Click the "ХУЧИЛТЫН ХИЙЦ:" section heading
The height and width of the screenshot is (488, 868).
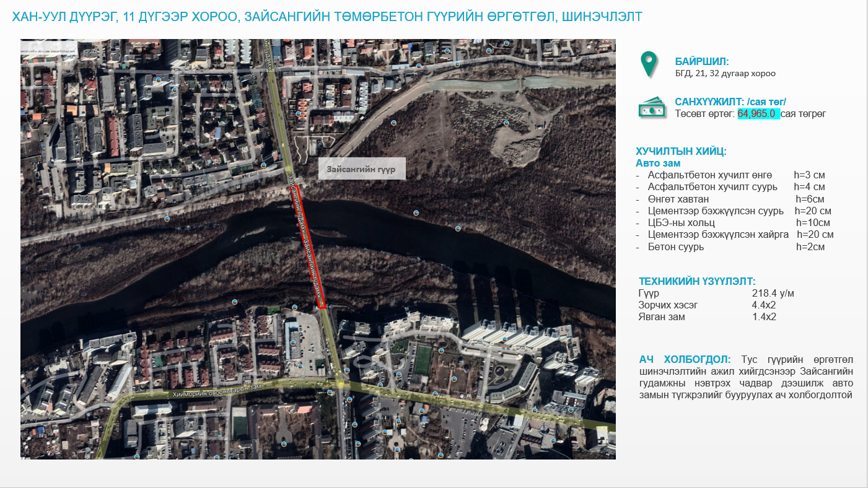(681, 151)
